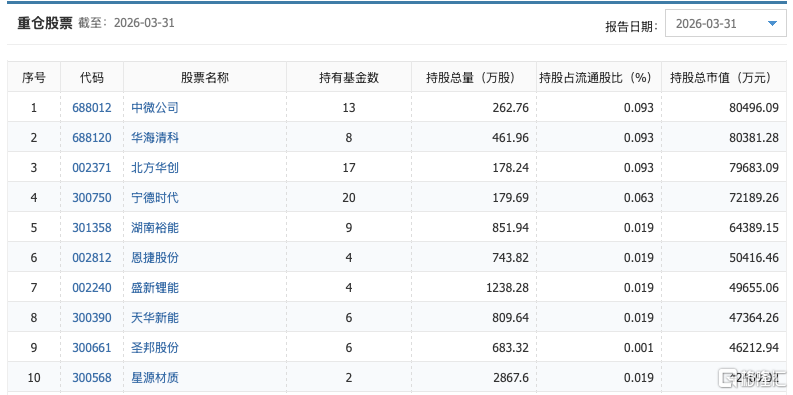The height and width of the screenshot is (395, 793).
Task: Open the 圣邦股份 stock link
Action: pyautogui.click(x=155, y=348)
